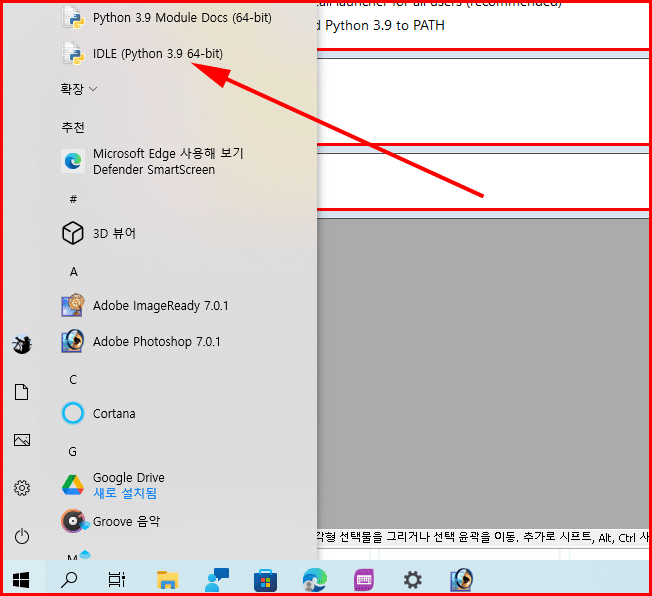Jump to the A letter index

74,272
